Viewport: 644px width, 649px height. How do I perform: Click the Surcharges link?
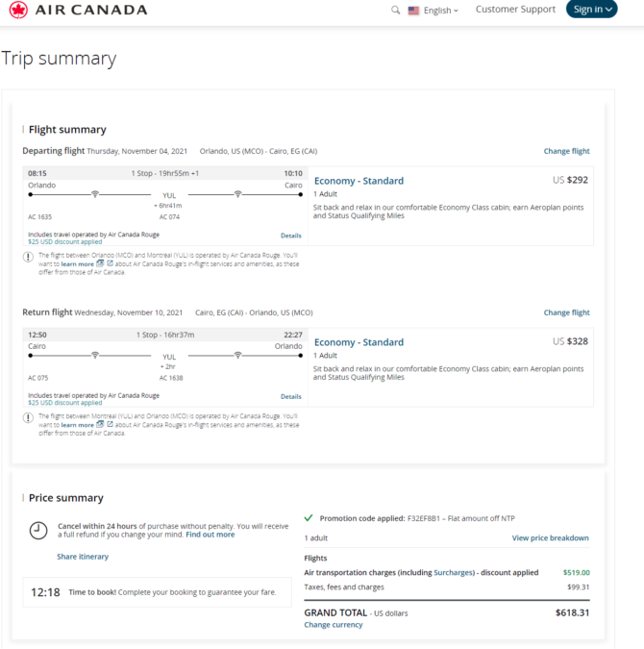[x=453, y=573]
